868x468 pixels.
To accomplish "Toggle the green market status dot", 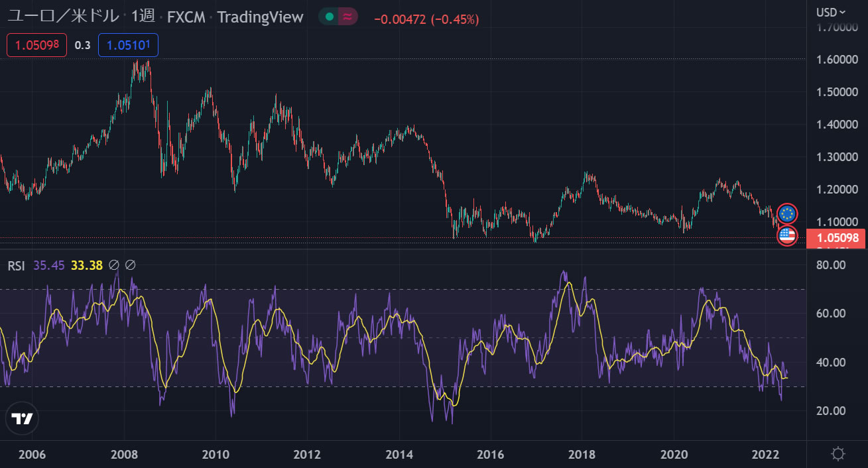I will [x=329, y=17].
